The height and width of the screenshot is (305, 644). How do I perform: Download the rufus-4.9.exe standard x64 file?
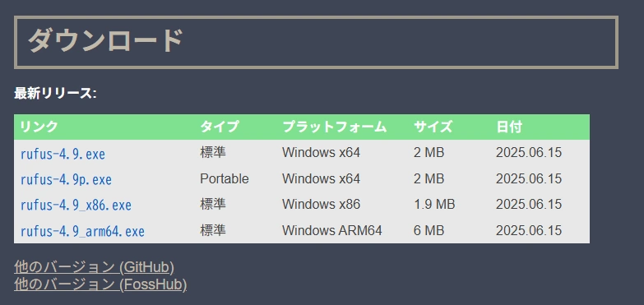point(63,154)
